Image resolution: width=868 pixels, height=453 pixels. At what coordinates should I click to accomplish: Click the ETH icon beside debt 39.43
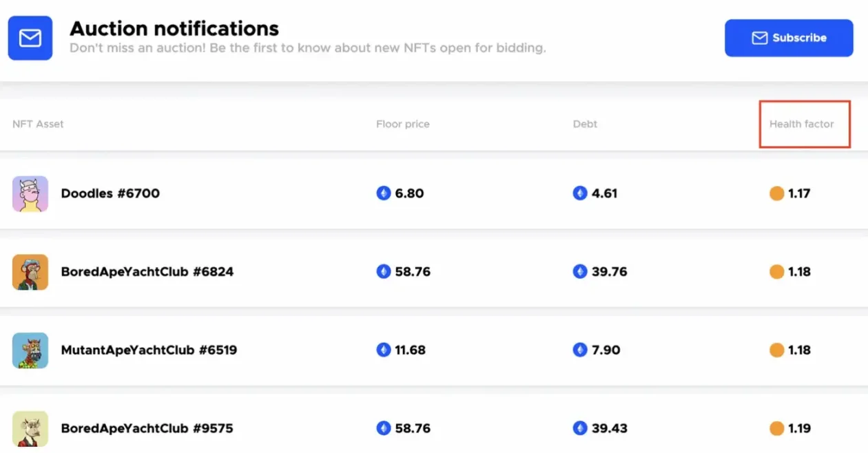click(x=580, y=428)
